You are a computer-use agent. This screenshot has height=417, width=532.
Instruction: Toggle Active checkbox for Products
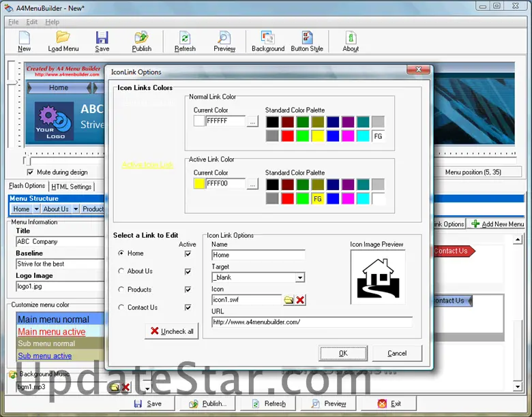188,290
